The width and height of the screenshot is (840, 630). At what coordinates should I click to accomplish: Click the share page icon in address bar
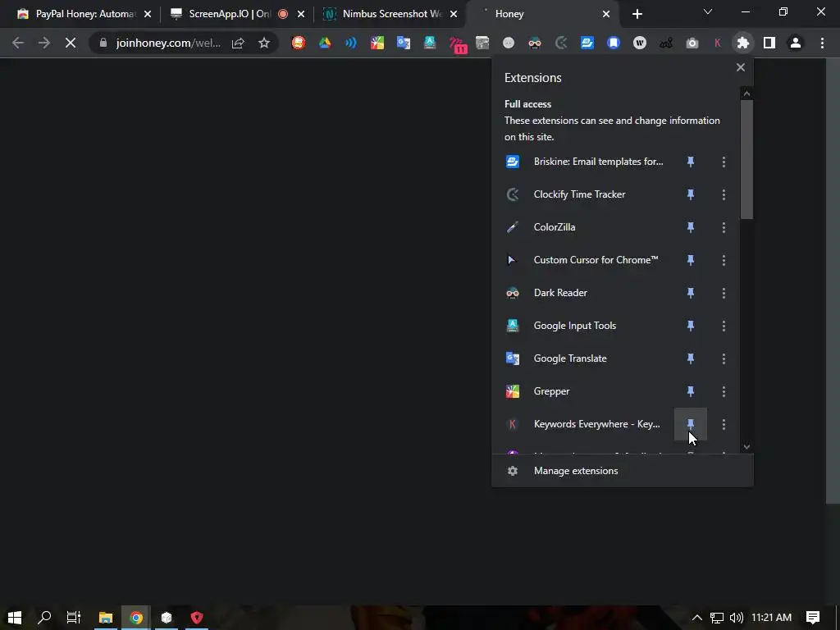click(238, 43)
